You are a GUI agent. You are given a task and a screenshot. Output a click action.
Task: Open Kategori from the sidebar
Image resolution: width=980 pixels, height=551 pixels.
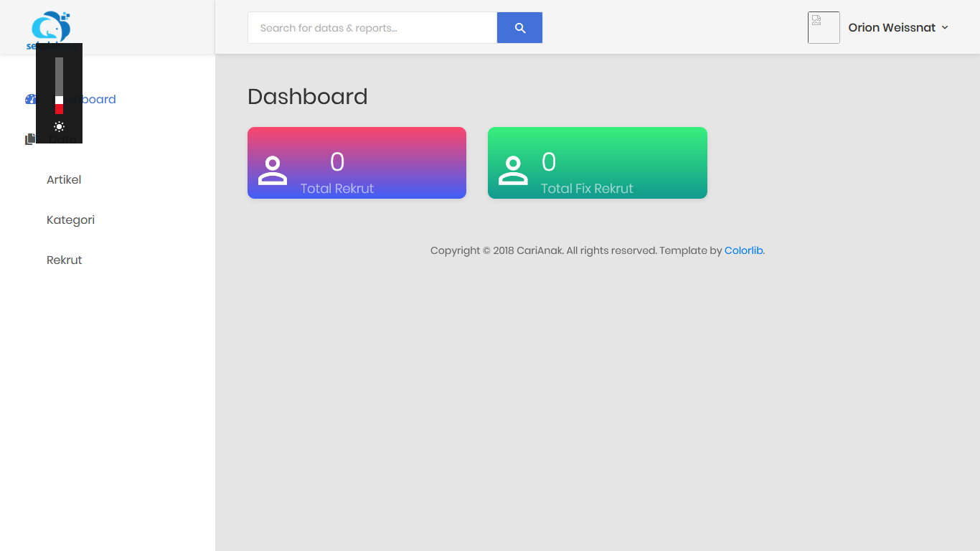click(70, 220)
